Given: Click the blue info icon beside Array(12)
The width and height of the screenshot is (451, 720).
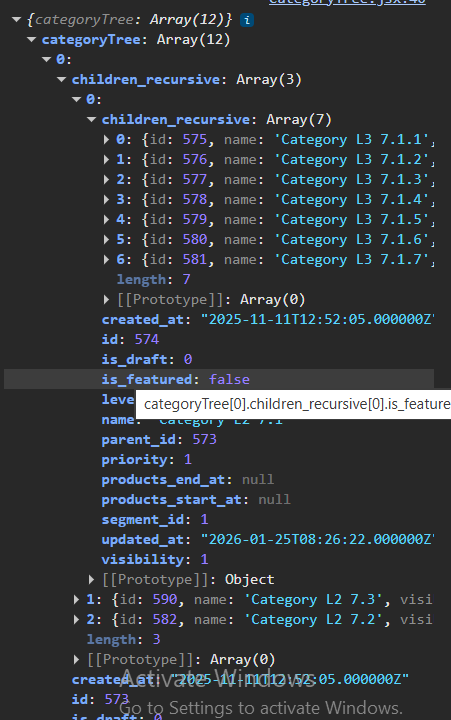Looking at the screenshot, I should click(x=247, y=20).
